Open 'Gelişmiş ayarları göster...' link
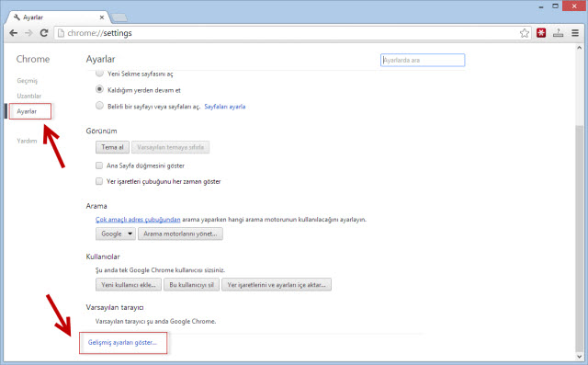Screen dimensions: 588x365 (x=122, y=343)
